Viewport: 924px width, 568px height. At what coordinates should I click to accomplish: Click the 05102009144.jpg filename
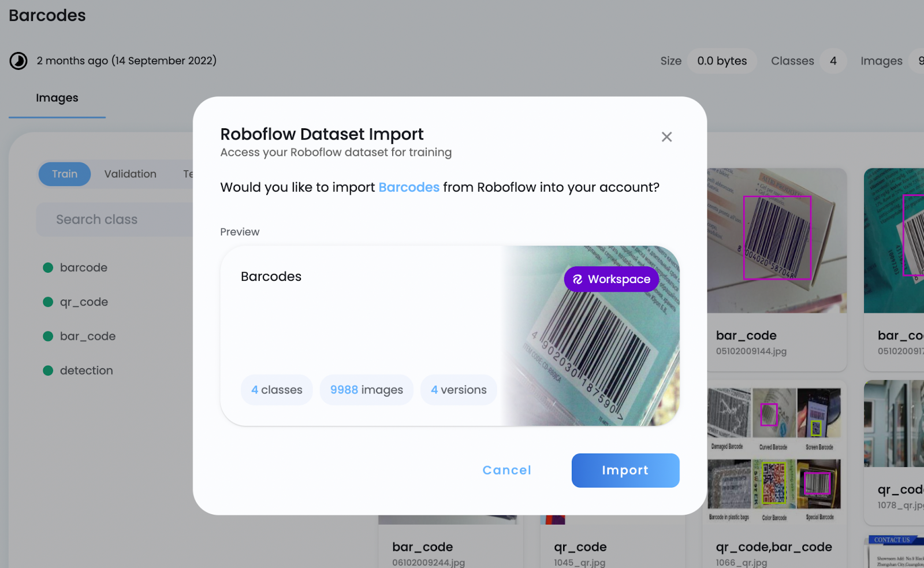pos(751,351)
